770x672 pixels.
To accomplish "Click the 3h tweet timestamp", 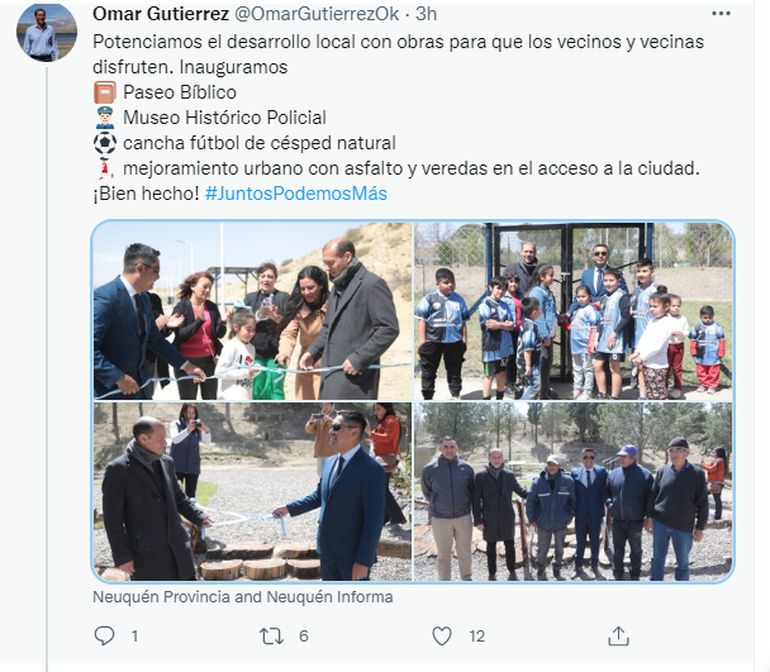I will (426, 14).
